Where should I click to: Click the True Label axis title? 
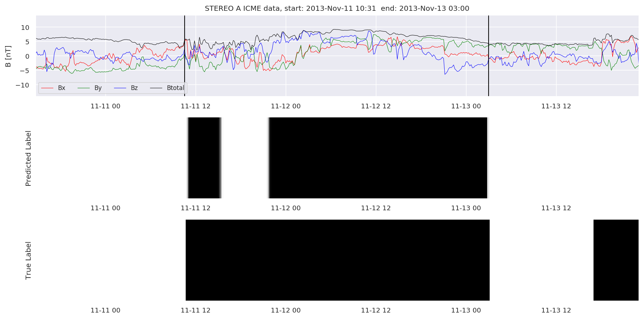[28, 260]
